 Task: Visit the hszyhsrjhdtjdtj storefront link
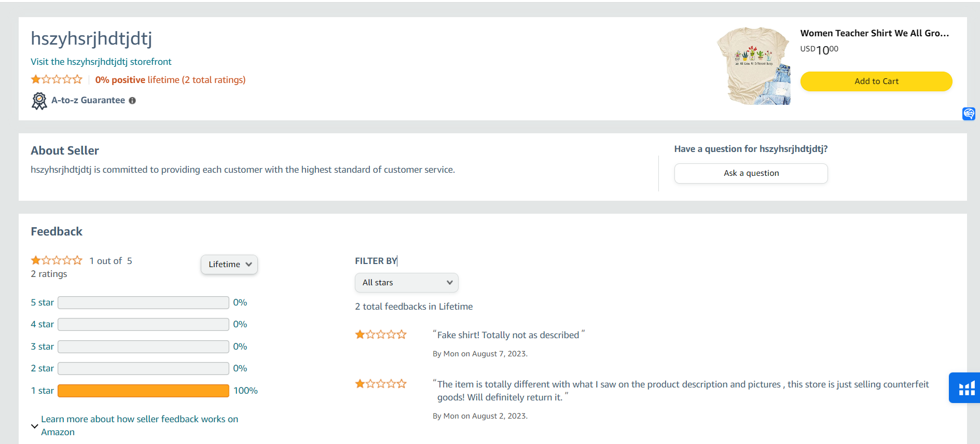pyautogui.click(x=101, y=62)
